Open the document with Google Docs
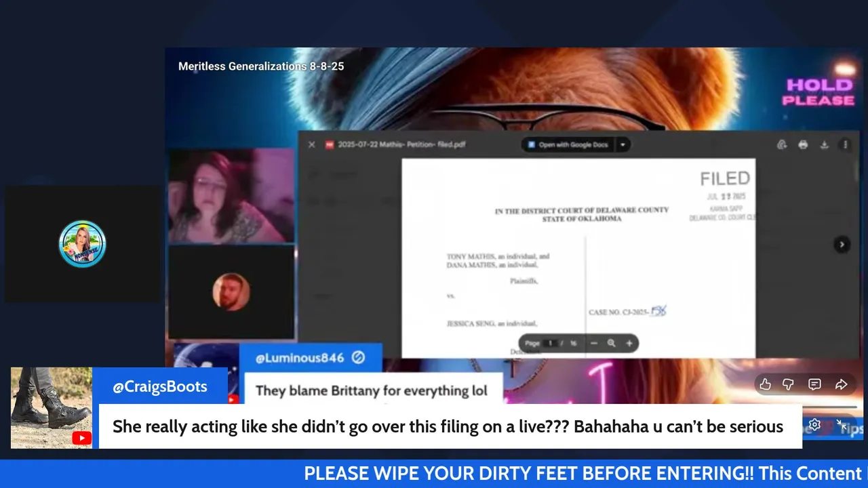Image resolution: width=868 pixels, height=488 pixels. [568, 144]
